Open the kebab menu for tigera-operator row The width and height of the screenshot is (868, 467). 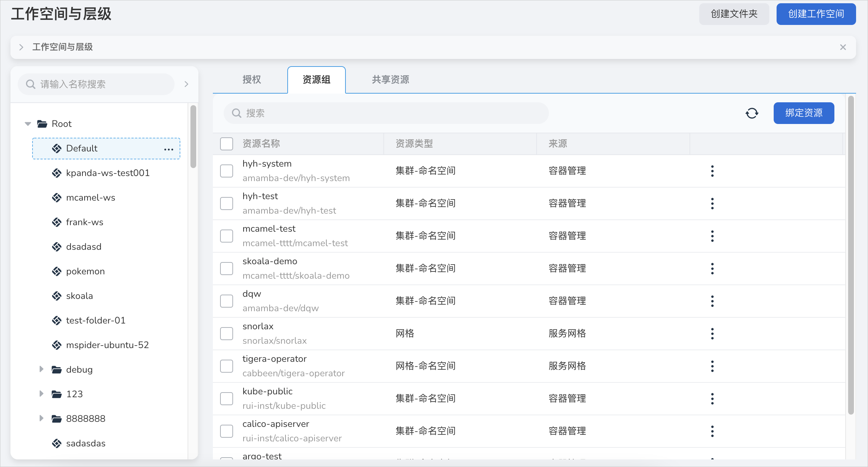712,366
